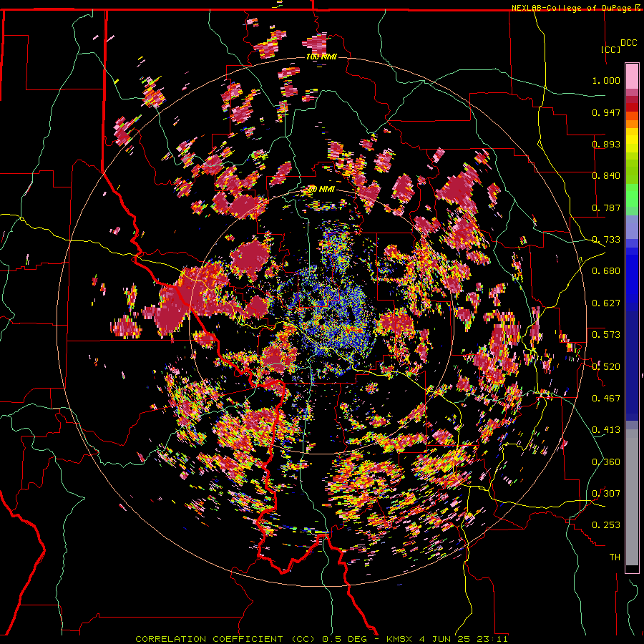Select the 50 NMI range ring label
Viewport: 644px width, 644px height.
[321, 190]
